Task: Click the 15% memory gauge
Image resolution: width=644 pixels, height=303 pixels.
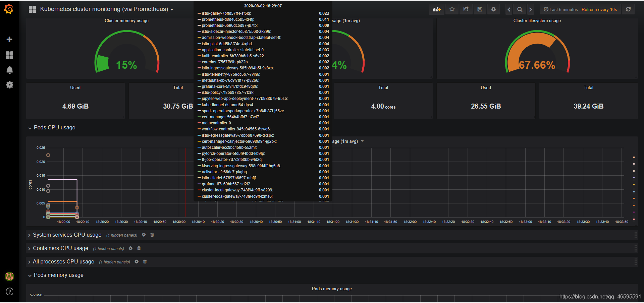Action: pyautogui.click(x=126, y=52)
